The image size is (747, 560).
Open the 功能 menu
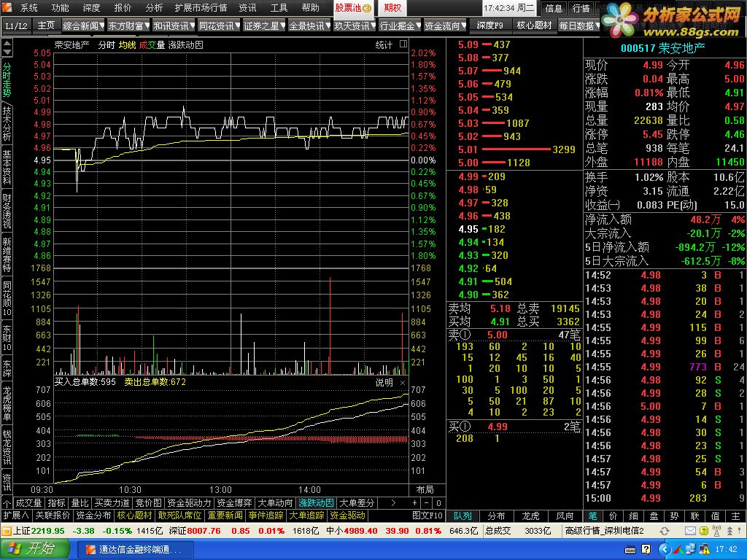click(60, 7)
